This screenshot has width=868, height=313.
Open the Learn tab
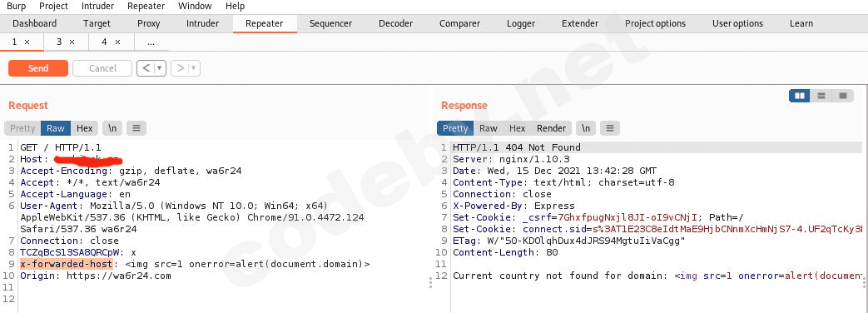coord(801,23)
